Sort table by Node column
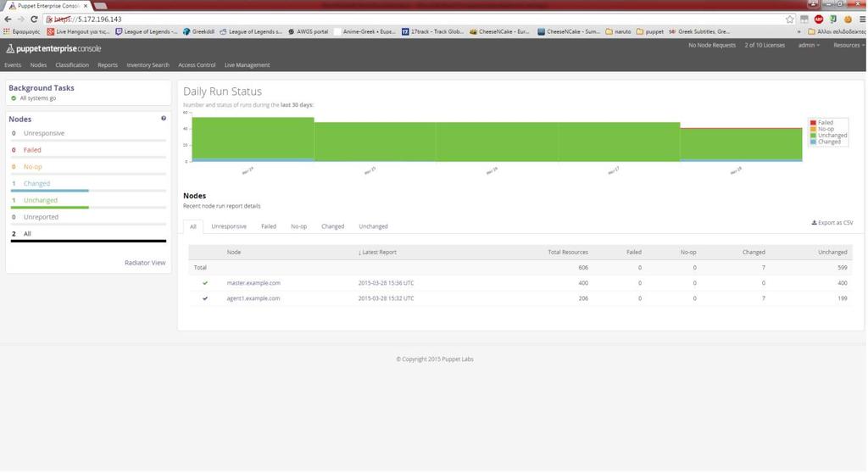 pyautogui.click(x=234, y=253)
